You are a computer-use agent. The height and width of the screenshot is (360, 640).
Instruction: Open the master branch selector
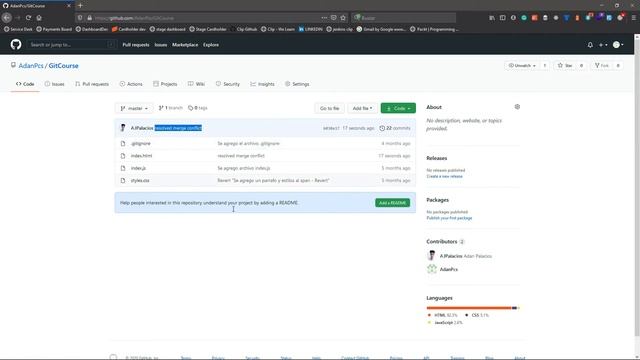pos(134,108)
